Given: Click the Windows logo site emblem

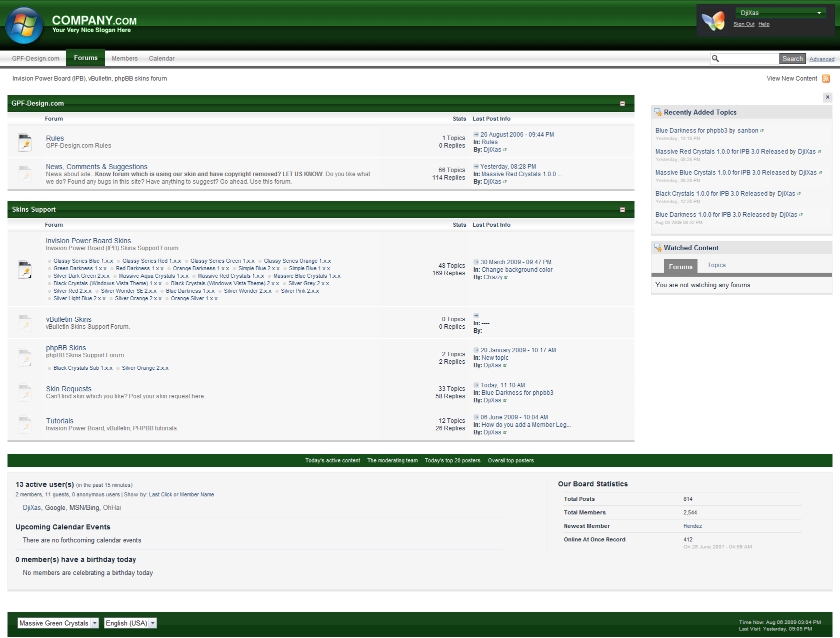Looking at the screenshot, I should tap(23, 25).
